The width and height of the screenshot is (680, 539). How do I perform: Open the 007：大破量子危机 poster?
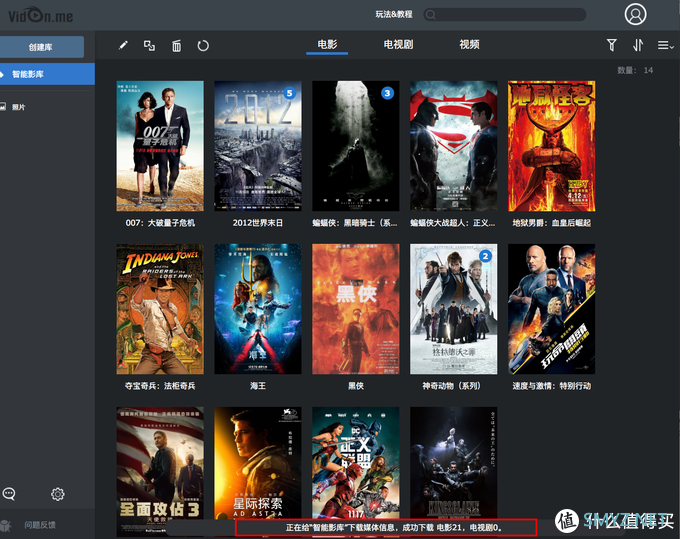160,146
